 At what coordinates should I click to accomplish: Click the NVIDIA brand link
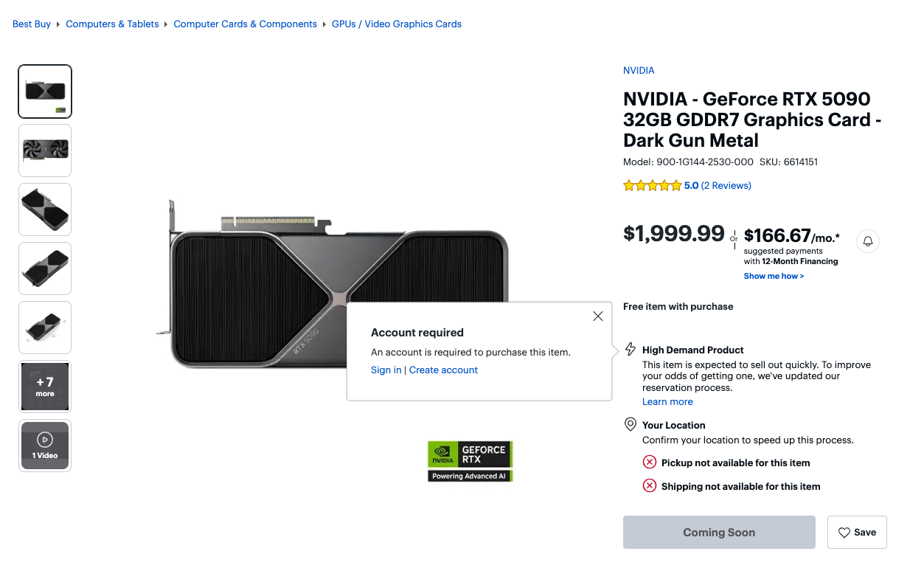tap(639, 71)
